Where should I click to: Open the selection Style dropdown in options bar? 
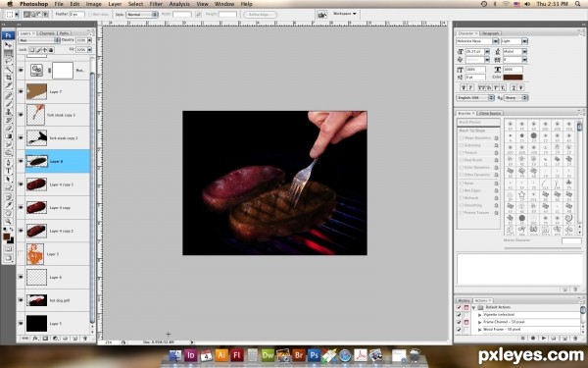[x=142, y=15]
